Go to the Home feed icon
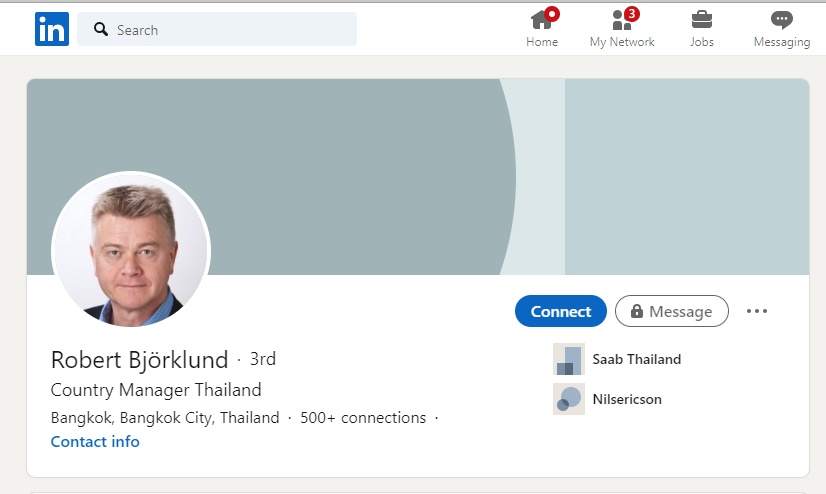The width and height of the screenshot is (826, 494). (x=541, y=20)
